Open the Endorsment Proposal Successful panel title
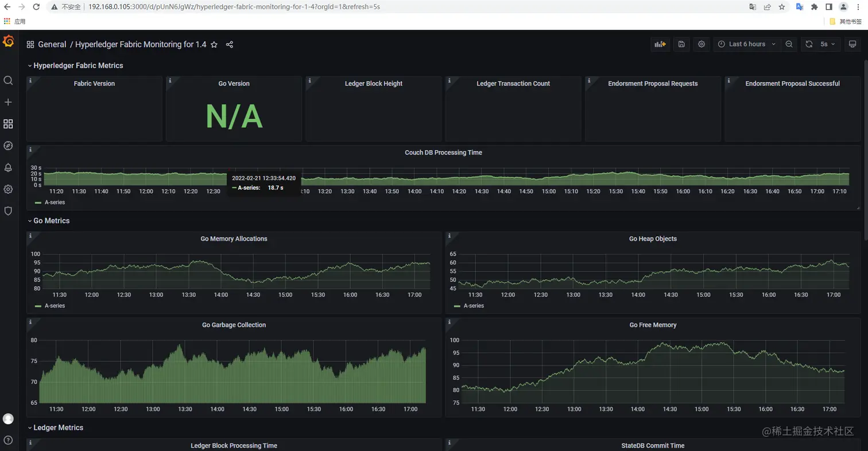The height and width of the screenshot is (451, 868). click(792, 84)
